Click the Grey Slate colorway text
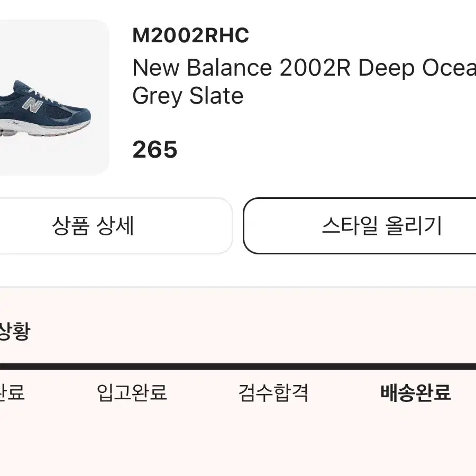This screenshot has height=476, width=476. (x=188, y=96)
